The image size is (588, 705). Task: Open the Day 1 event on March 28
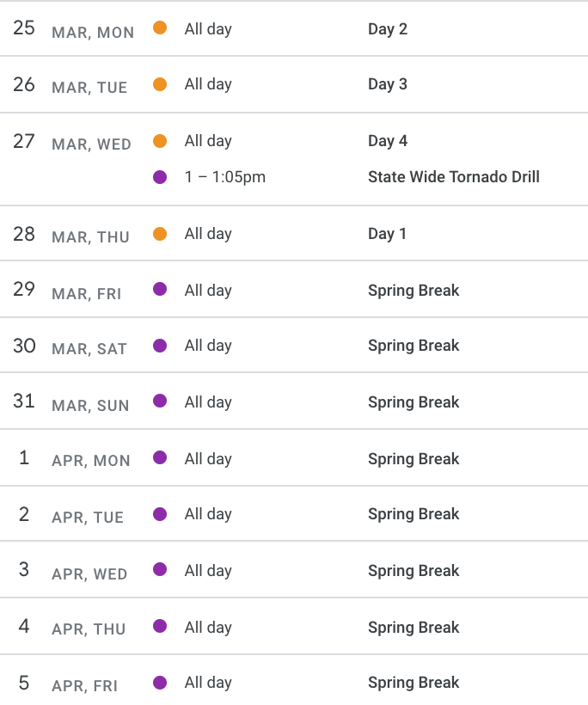pyautogui.click(x=387, y=234)
